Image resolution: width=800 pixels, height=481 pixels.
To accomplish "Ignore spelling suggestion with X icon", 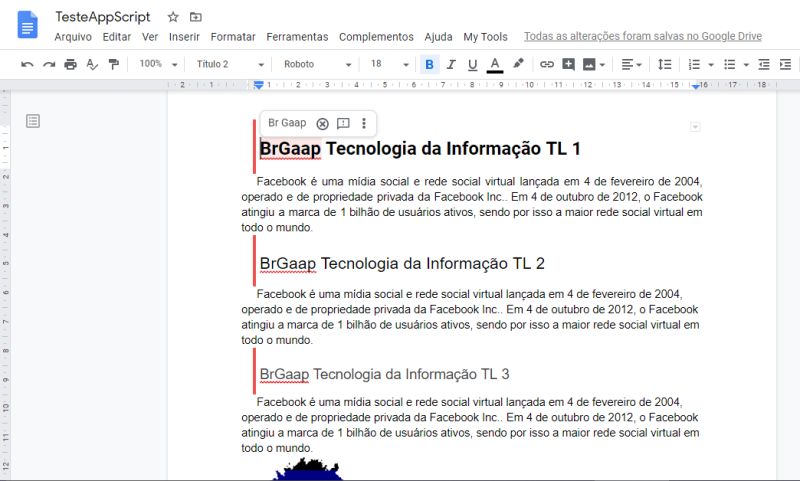I will 322,123.
